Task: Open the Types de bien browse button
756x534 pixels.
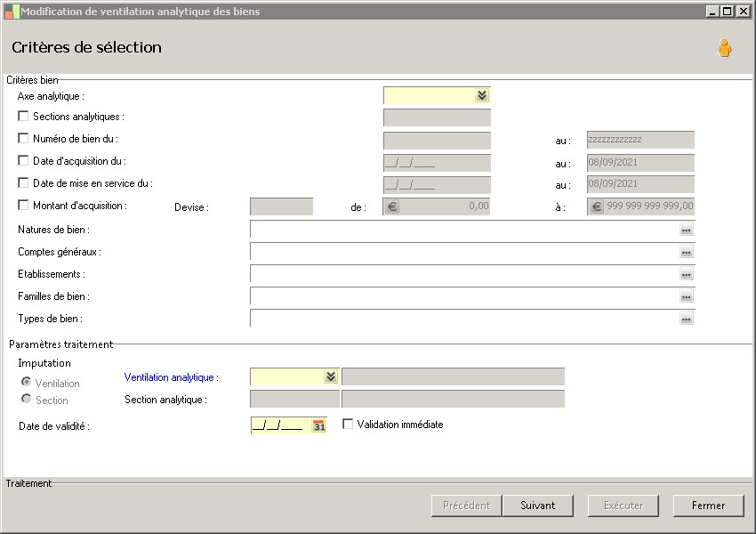Action: click(x=686, y=319)
